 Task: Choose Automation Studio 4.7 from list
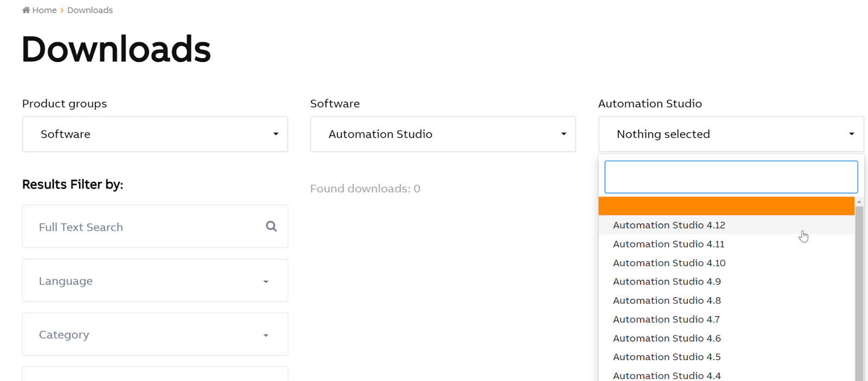point(726,319)
